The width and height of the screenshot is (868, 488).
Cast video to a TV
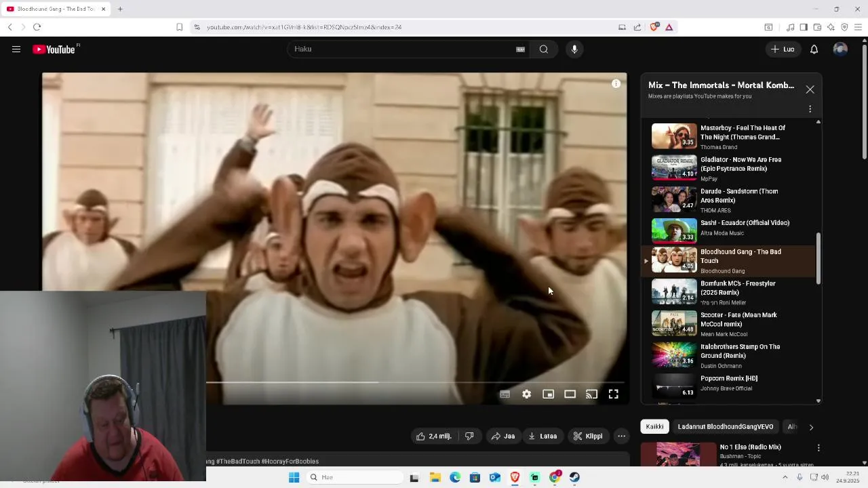pos(592,394)
